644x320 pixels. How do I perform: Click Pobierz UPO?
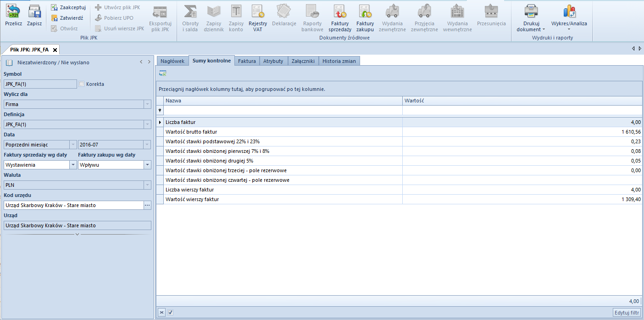coord(114,18)
